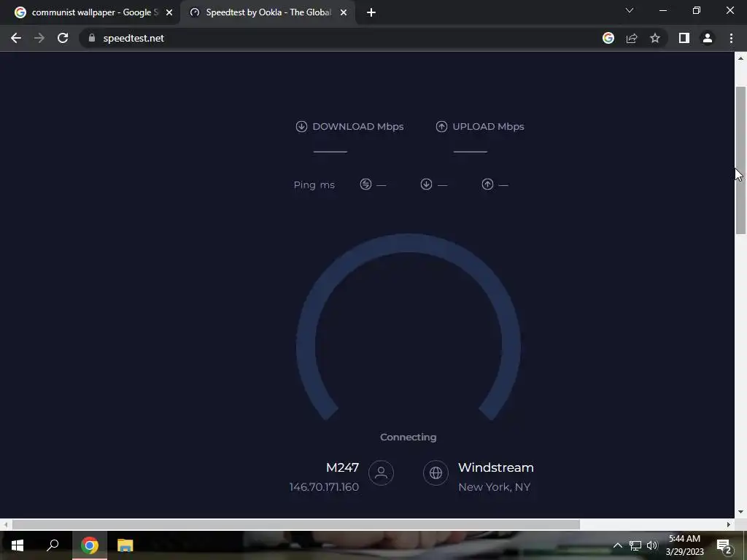Click the download arrow icon beside DOWNLOAD Mbps

pos(301,126)
